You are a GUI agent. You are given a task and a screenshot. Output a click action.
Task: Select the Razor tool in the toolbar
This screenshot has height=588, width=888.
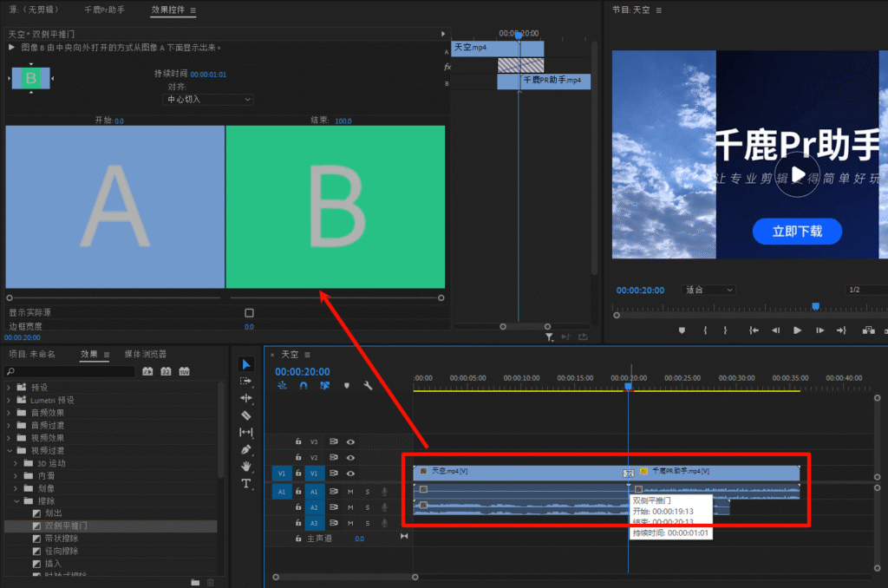coord(245,415)
